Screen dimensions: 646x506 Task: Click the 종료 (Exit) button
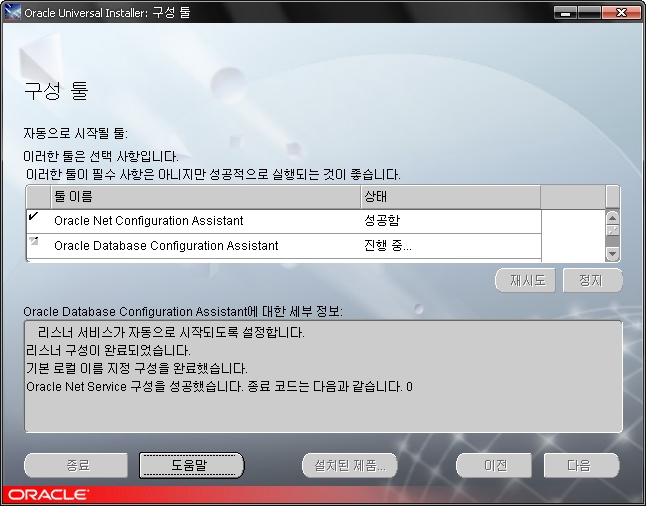point(76,465)
